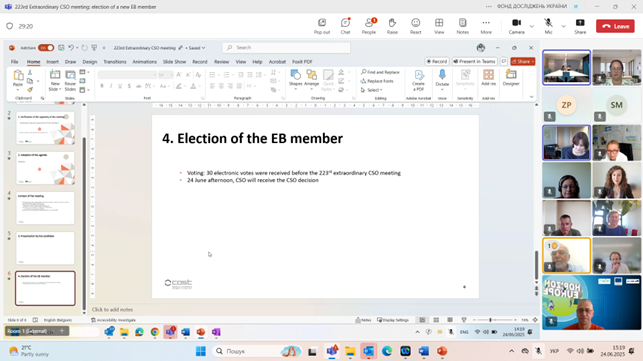The height and width of the screenshot is (361, 643).
Task: Pop out the shared content
Action: 322,26
